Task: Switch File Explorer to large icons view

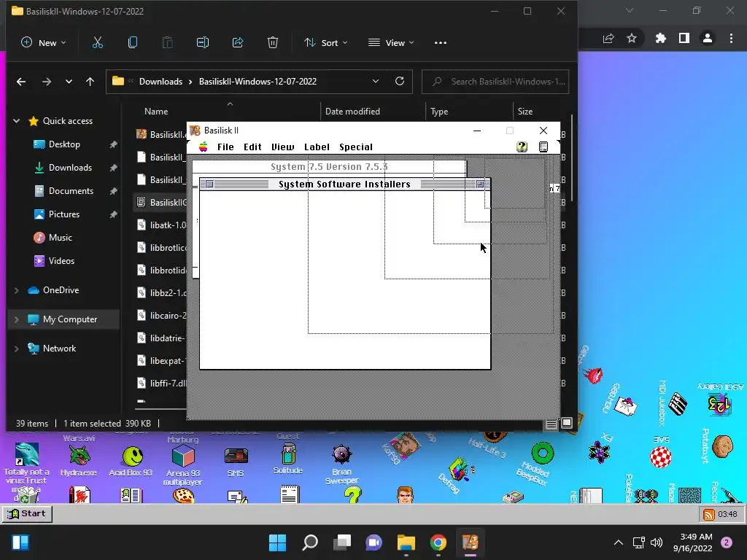Action: click(x=566, y=423)
